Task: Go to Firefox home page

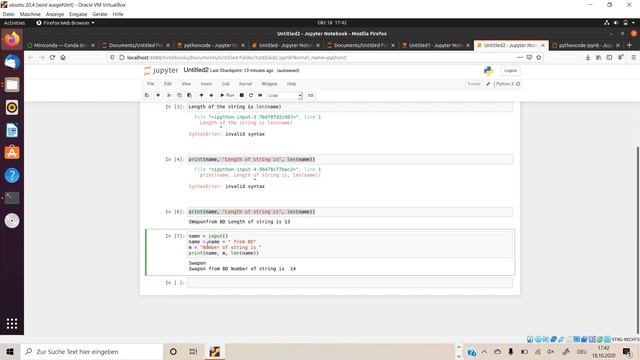Action: click(63, 58)
